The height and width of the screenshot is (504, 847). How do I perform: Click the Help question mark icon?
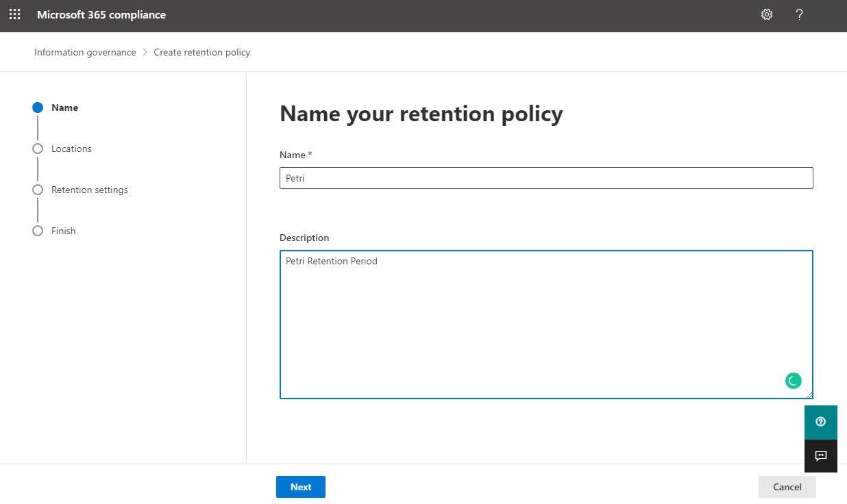point(799,14)
